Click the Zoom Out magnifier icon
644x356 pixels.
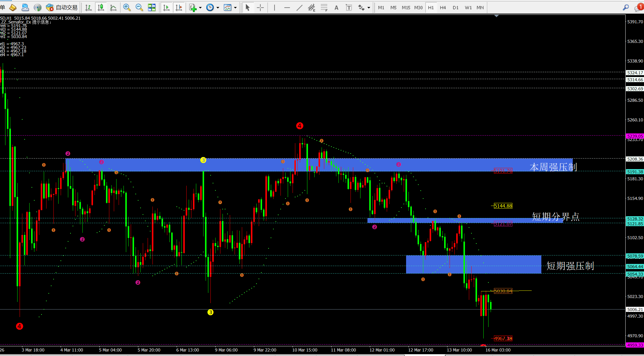pyautogui.click(x=139, y=8)
